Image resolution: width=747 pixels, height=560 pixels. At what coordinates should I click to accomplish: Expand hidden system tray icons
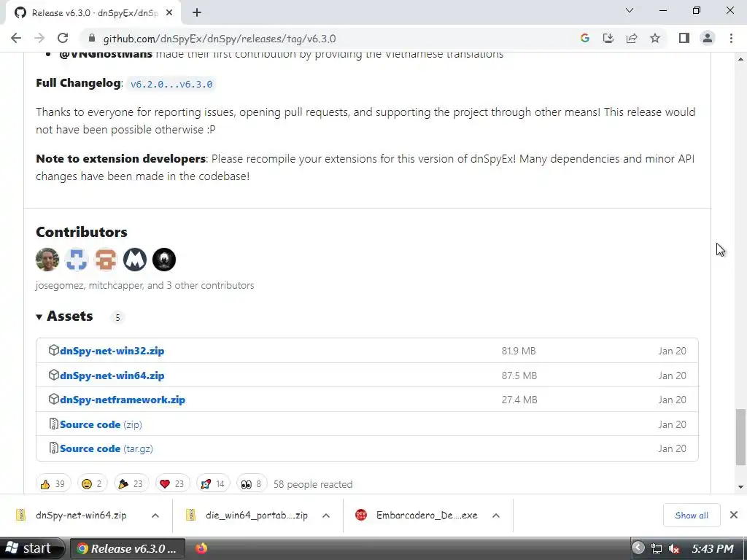638,548
